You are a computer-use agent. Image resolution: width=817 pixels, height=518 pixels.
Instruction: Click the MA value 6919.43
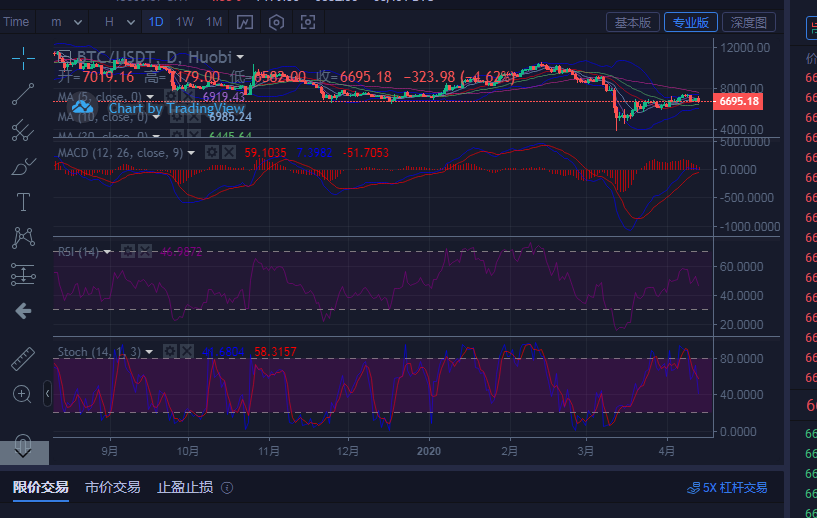coord(224,96)
